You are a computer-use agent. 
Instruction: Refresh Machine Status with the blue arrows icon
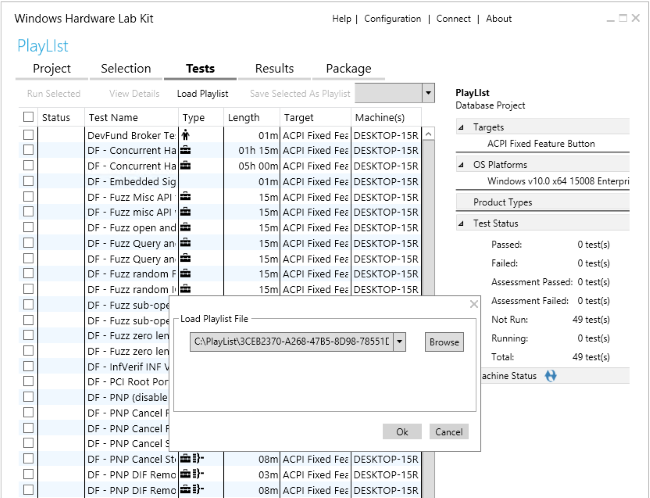pos(551,376)
